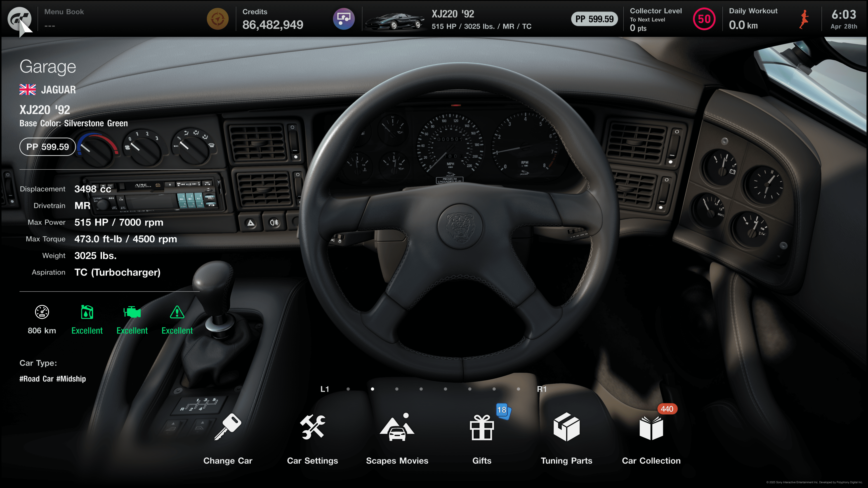868x488 pixels.
Task: Select the first view page dot
Action: [348, 389]
